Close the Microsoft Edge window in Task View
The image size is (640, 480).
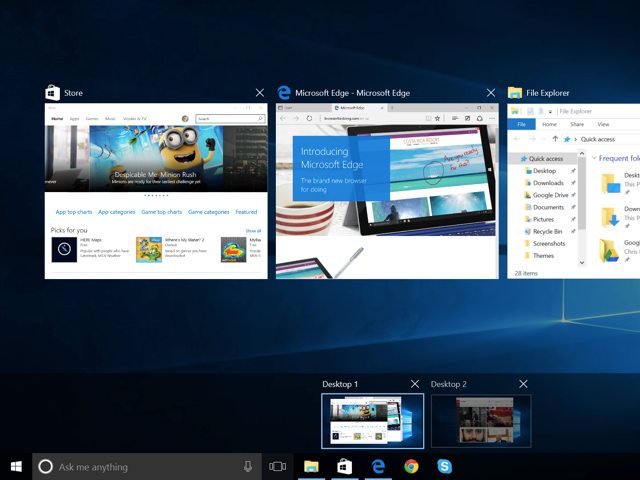[x=491, y=93]
